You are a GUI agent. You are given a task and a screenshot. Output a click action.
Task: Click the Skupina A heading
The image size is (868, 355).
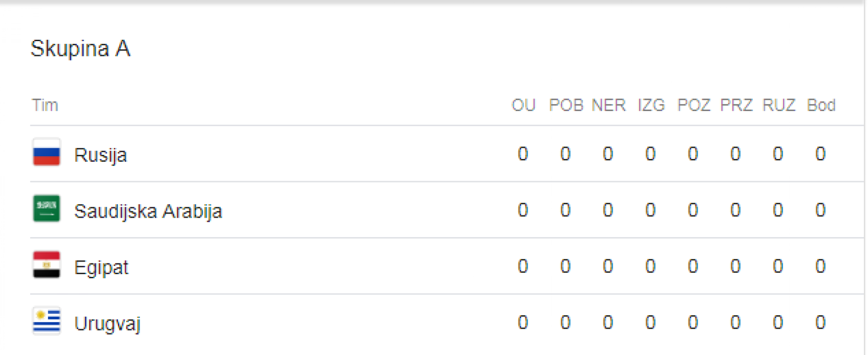pyautogui.click(x=80, y=49)
